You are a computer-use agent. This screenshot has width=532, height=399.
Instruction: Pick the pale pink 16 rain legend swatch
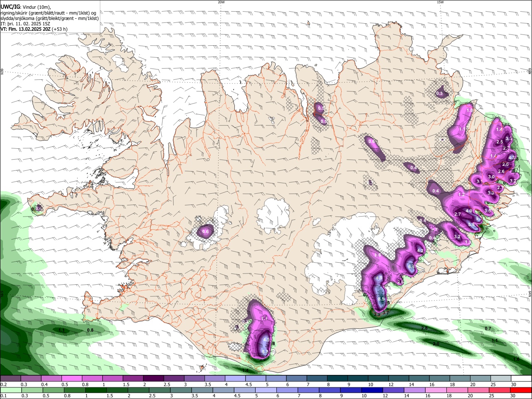click(436, 390)
